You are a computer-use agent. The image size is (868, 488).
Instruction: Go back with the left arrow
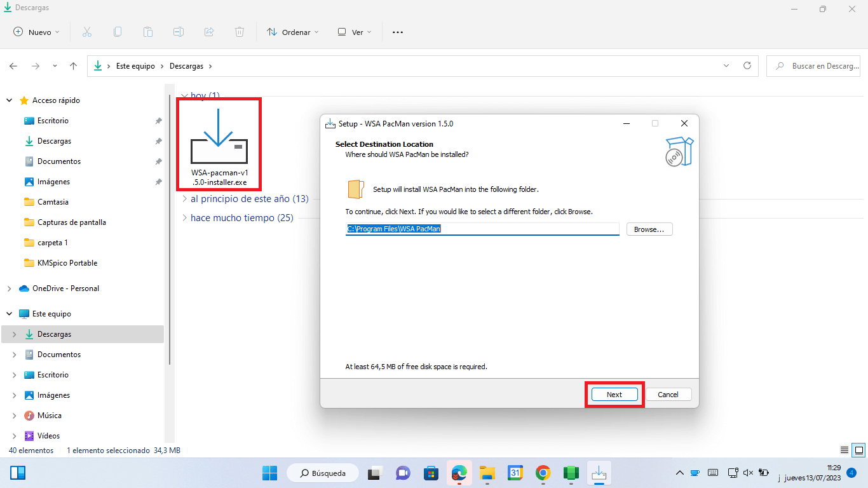13,66
